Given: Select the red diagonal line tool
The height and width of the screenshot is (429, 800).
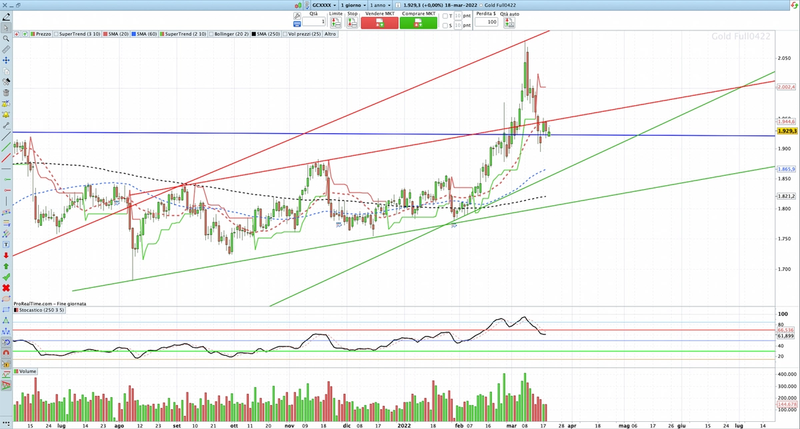Looking at the screenshot, I should [6, 158].
